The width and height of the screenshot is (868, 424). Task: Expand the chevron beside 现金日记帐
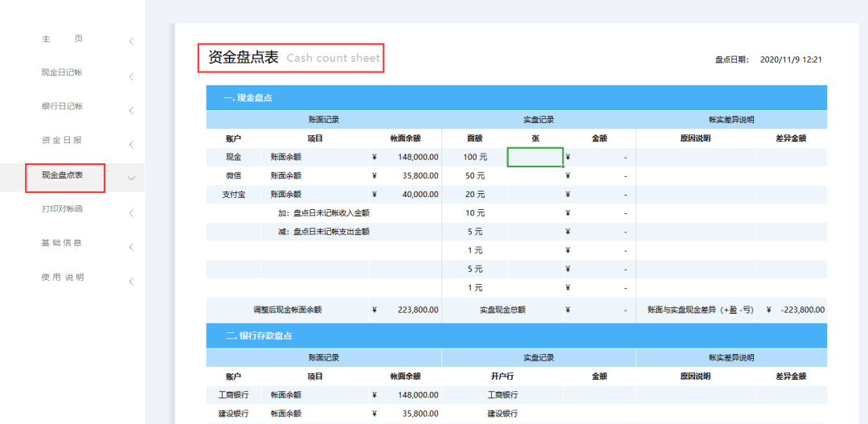click(131, 76)
